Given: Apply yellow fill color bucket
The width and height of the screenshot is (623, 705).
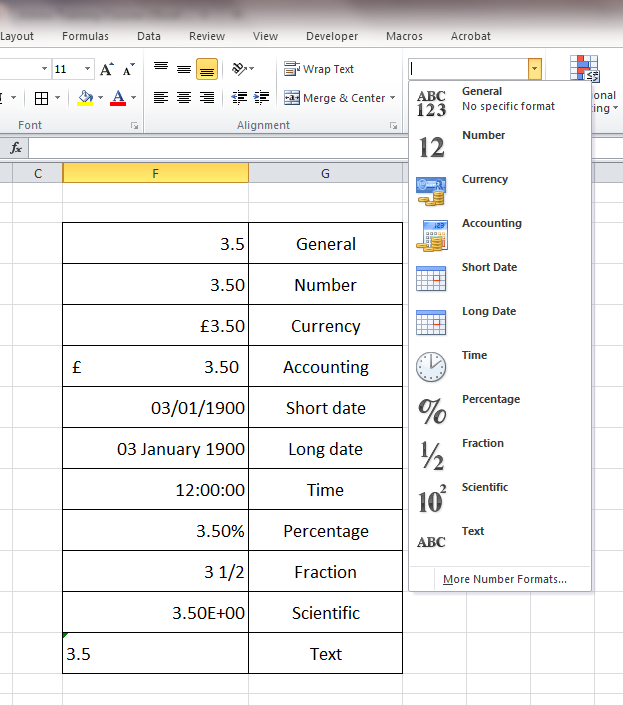Looking at the screenshot, I should point(85,98).
